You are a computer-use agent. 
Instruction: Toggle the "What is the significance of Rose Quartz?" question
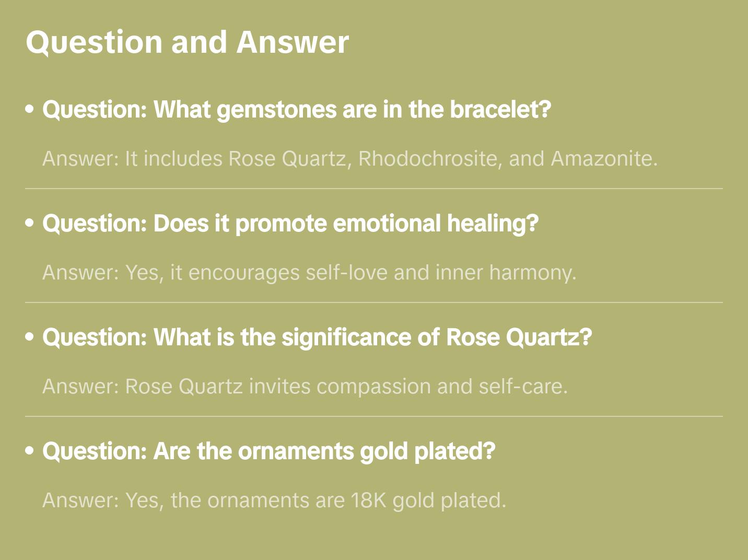tap(317, 337)
